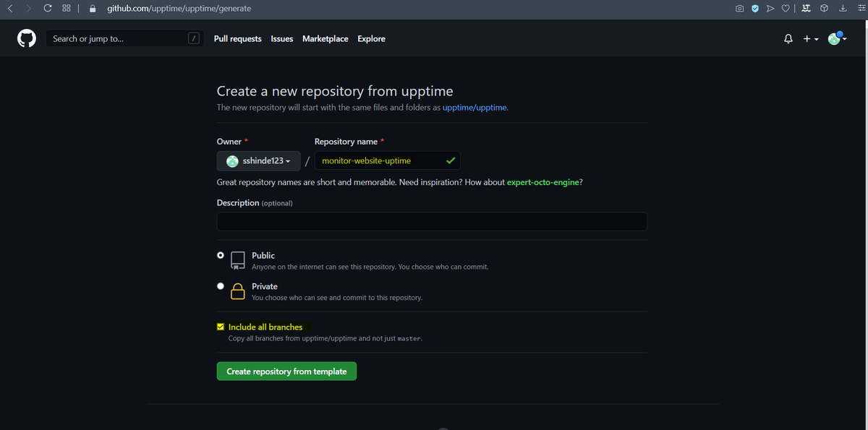Open notifications via the bell icon
Viewport: 868px width, 430px height.
[788, 39]
